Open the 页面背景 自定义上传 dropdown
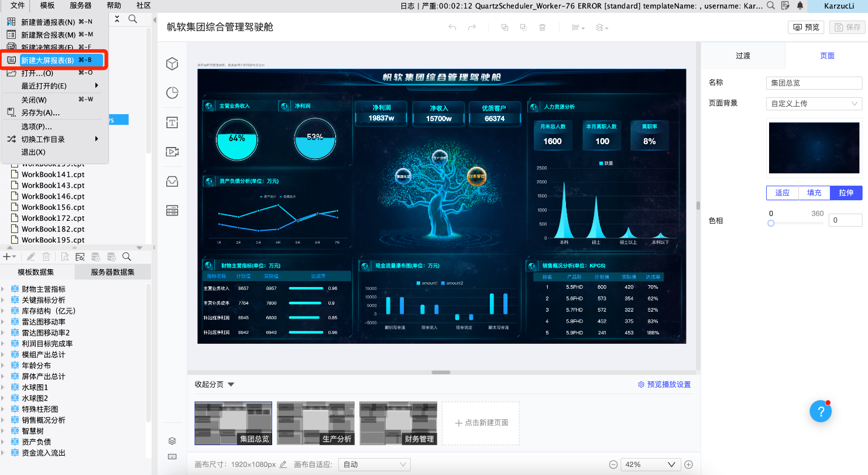868x475 pixels. coord(814,104)
